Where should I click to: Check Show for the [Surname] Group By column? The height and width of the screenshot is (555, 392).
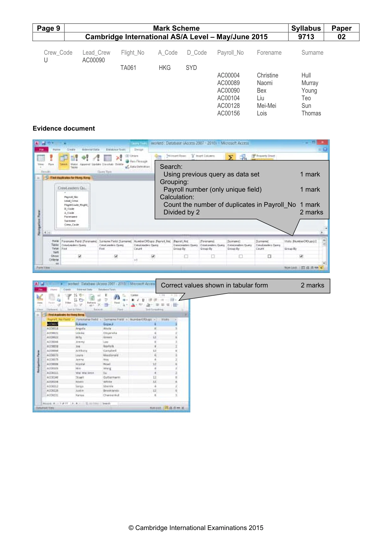(241, 256)
